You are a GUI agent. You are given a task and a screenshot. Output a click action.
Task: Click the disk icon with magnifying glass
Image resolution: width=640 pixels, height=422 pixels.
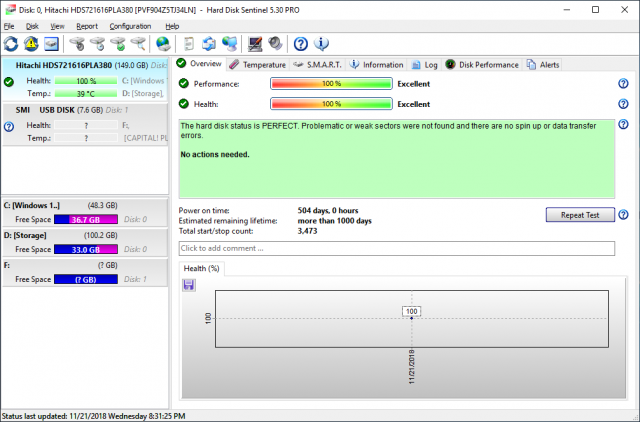click(138, 44)
